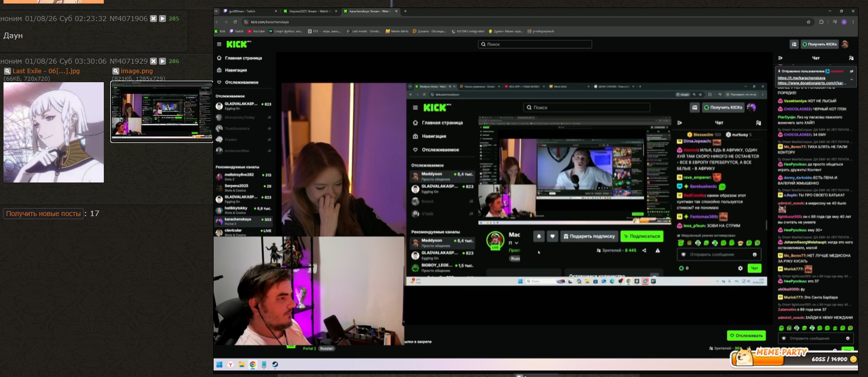The height and width of the screenshot is (377, 868).
Task: Click the magnifier icon beside image.png
Action: [115, 71]
